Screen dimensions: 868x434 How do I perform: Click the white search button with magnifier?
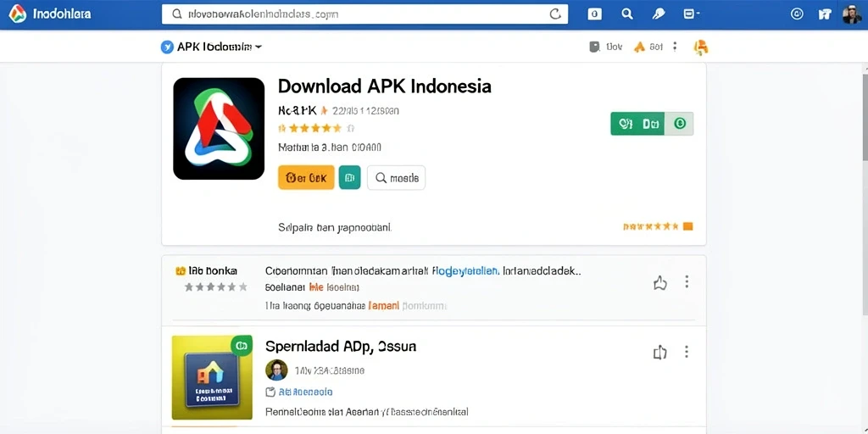click(397, 178)
